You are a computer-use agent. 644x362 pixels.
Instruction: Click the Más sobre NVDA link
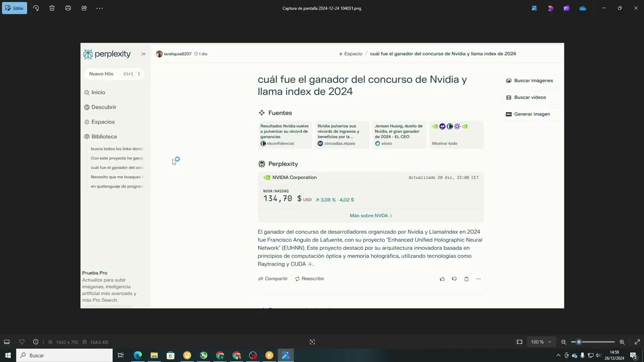(x=371, y=216)
